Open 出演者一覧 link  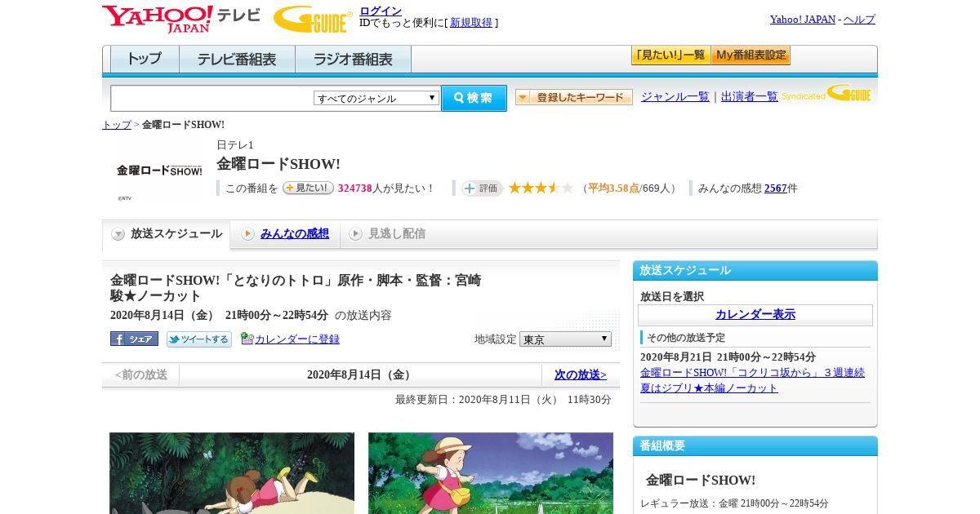750,97
